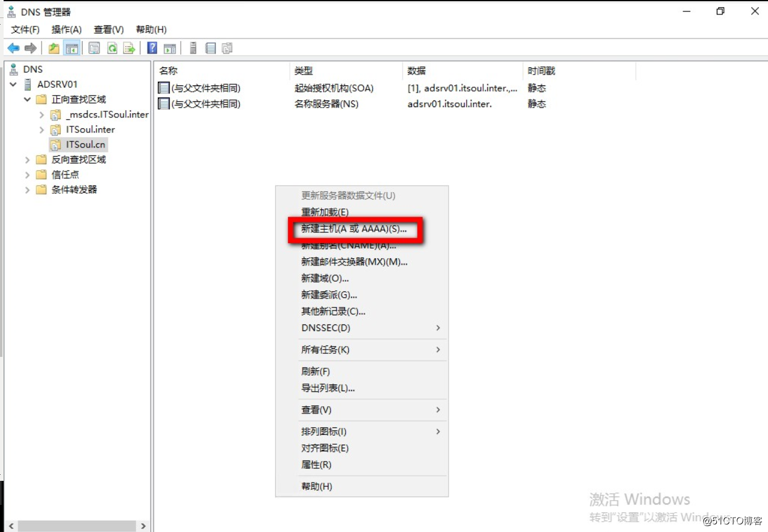The image size is (768, 532).
Task: Open the 排列图标(I) submenu
Action: [x=361, y=431]
